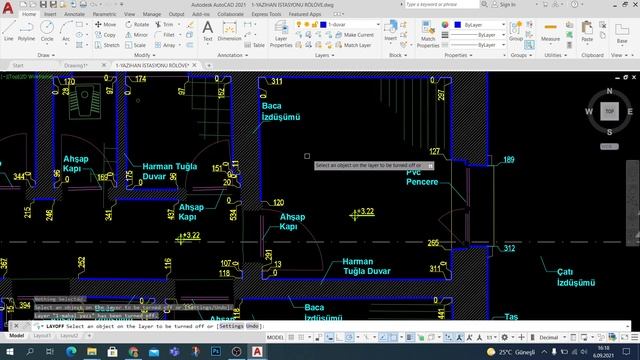Click the Hatch tool in Draw panel
This screenshot has width=640, height=360.
(80, 45)
